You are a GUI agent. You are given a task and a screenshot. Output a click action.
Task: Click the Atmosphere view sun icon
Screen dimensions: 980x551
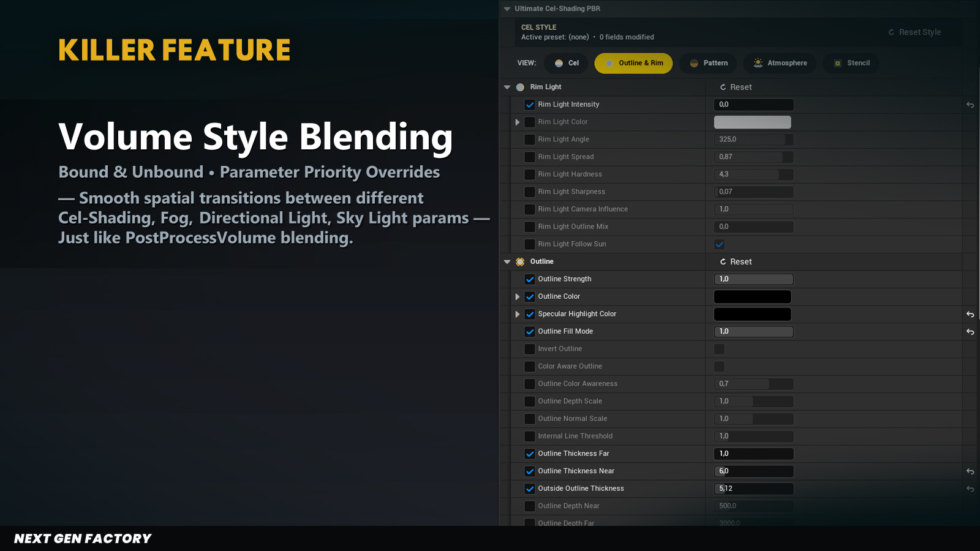click(758, 63)
